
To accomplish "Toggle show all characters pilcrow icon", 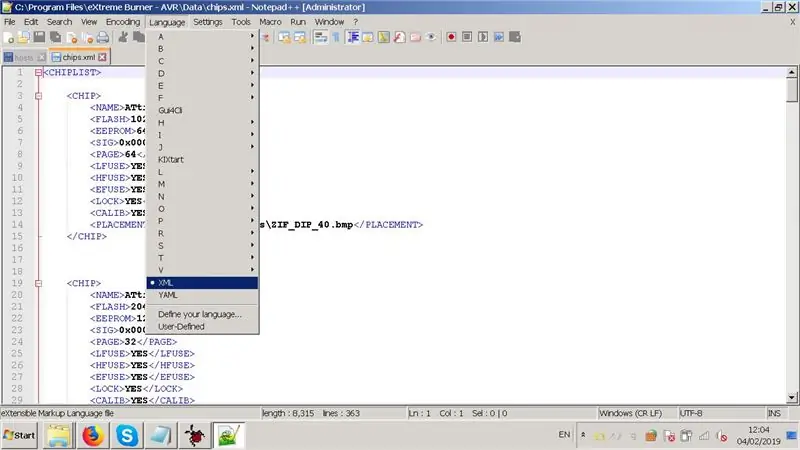I will (x=336, y=37).
